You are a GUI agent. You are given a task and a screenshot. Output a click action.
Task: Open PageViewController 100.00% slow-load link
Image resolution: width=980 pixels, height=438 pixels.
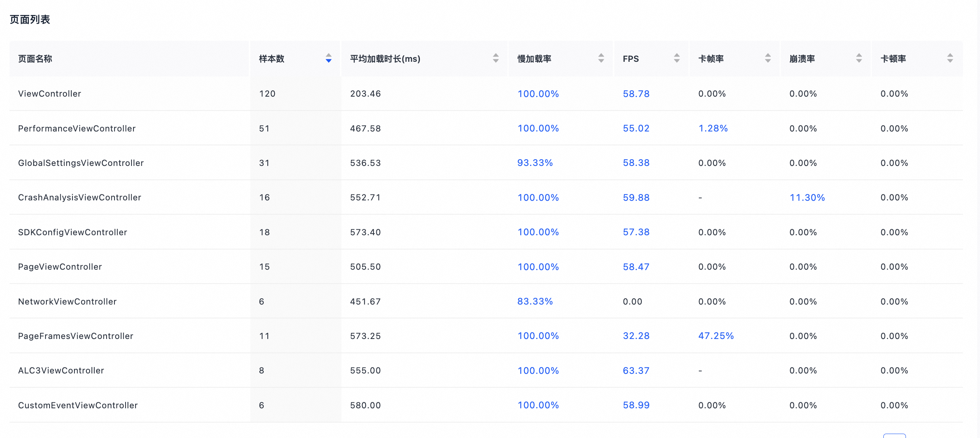[538, 267]
